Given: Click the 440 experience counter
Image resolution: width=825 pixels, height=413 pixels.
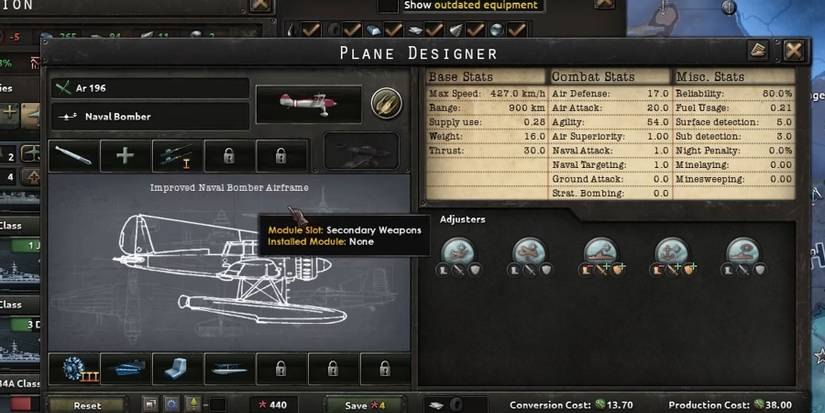Looking at the screenshot, I should pos(273,405).
